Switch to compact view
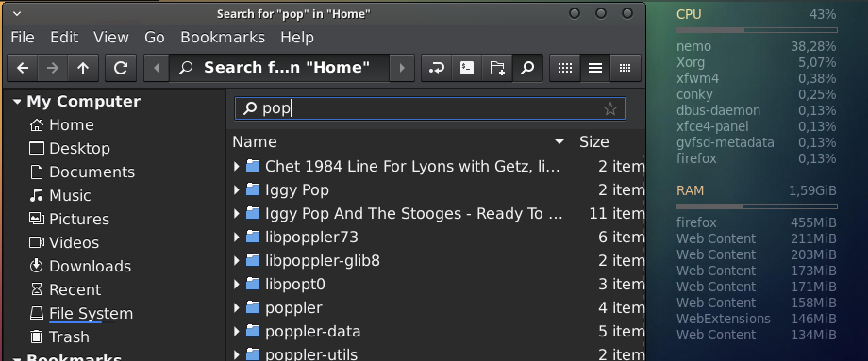The height and width of the screenshot is (361, 868). [x=626, y=68]
